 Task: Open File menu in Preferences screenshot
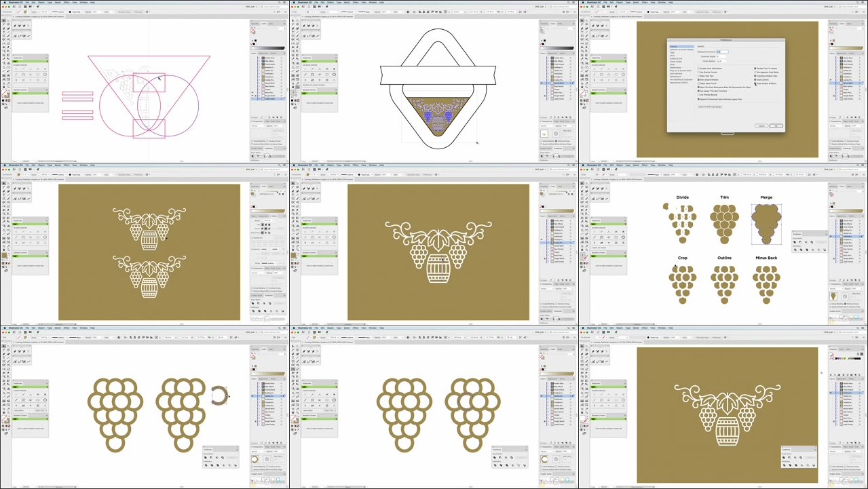pos(605,2)
